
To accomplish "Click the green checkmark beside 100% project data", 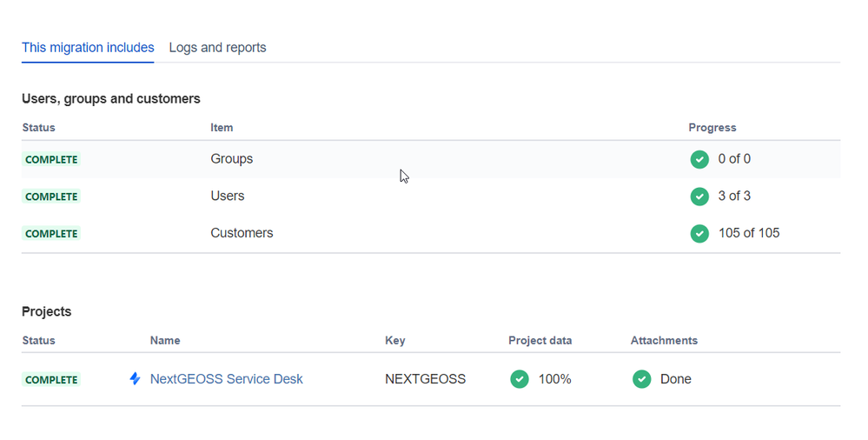I will (x=520, y=379).
